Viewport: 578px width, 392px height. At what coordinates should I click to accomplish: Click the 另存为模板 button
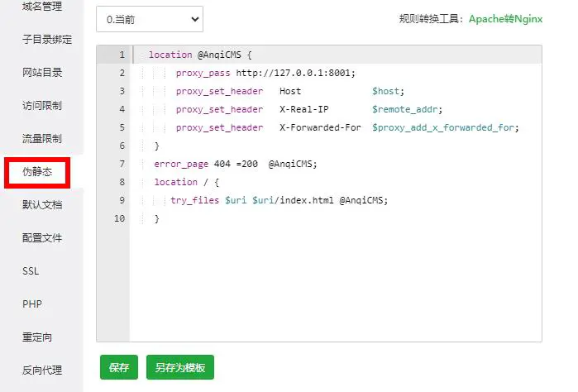[179, 368]
